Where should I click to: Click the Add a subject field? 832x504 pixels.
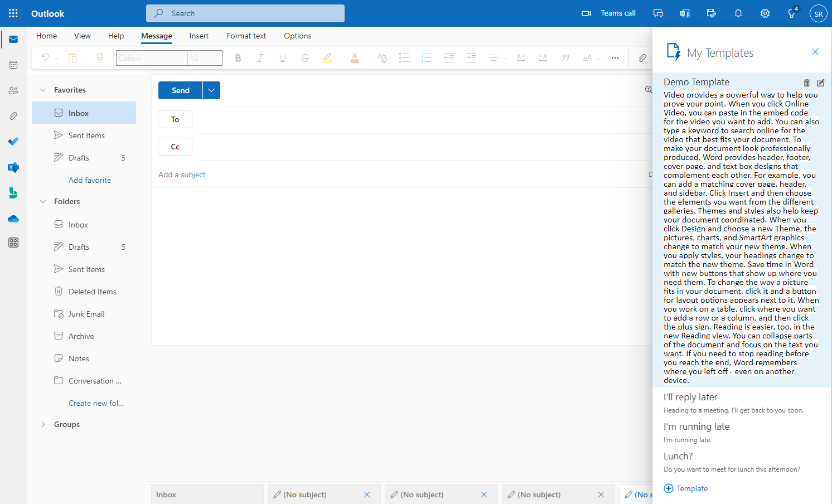pyautogui.click(x=402, y=175)
